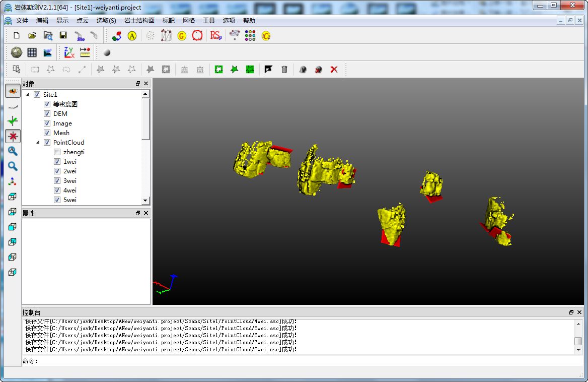Click the yellow circled A icon
588x382 pixels.
132,36
